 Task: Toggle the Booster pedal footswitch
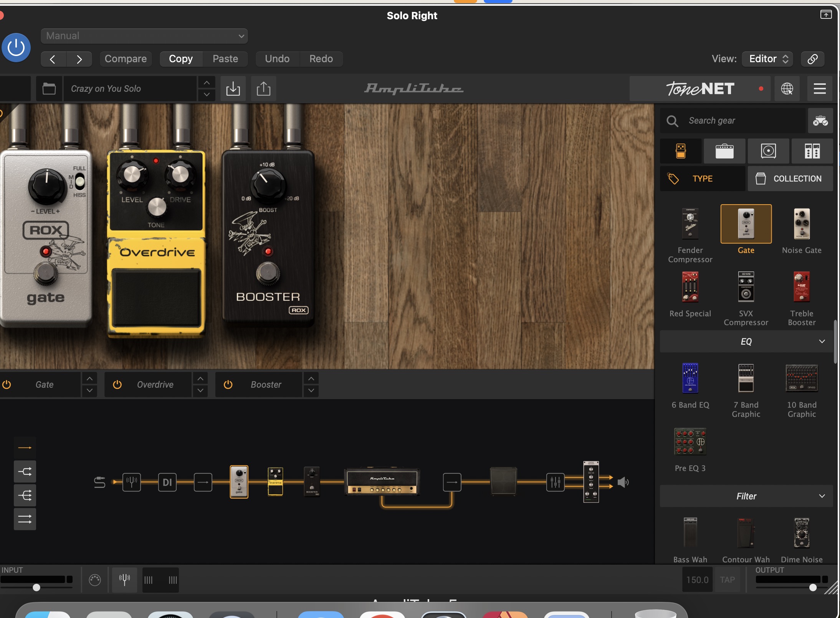click(268, 274)
